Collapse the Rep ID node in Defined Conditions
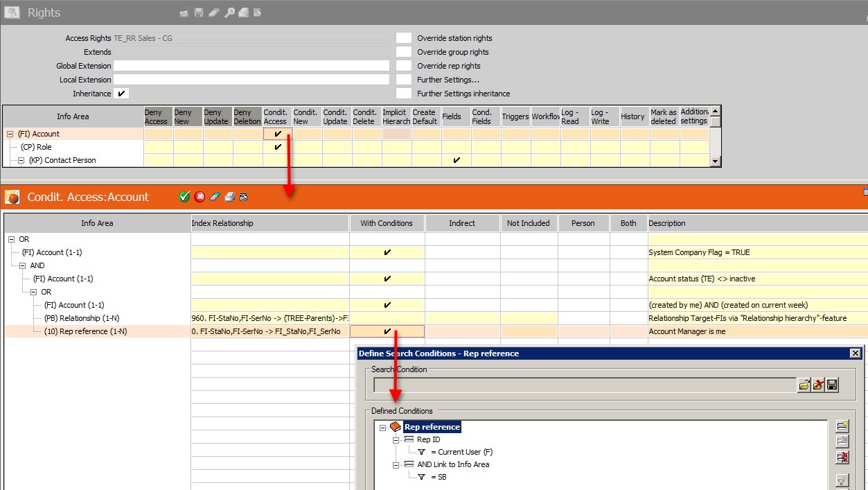This screenshot has height=490, width=868. [396, 439]
